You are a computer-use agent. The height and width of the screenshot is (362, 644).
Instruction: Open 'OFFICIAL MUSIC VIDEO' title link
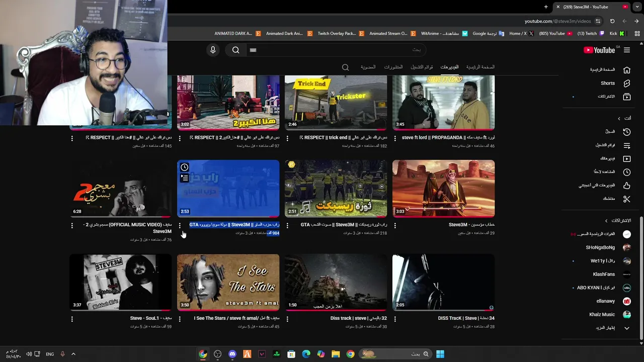point(127,228)
